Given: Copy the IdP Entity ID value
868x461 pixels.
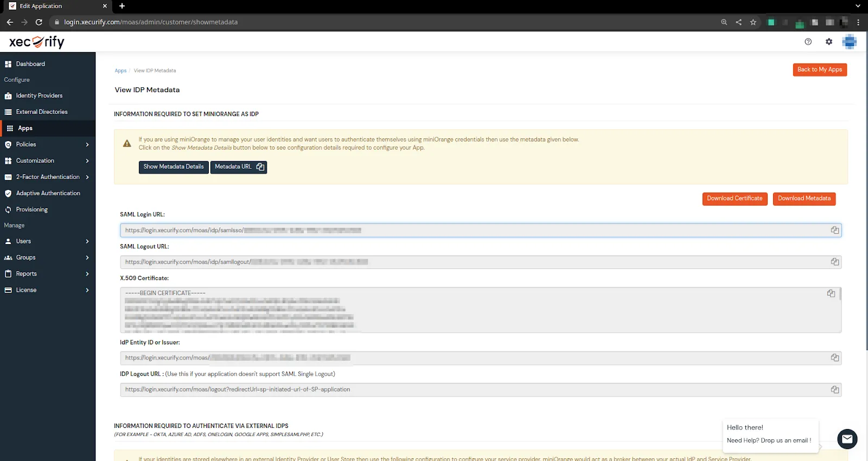Looking at the screenshot, I should (x=835, y=358).
